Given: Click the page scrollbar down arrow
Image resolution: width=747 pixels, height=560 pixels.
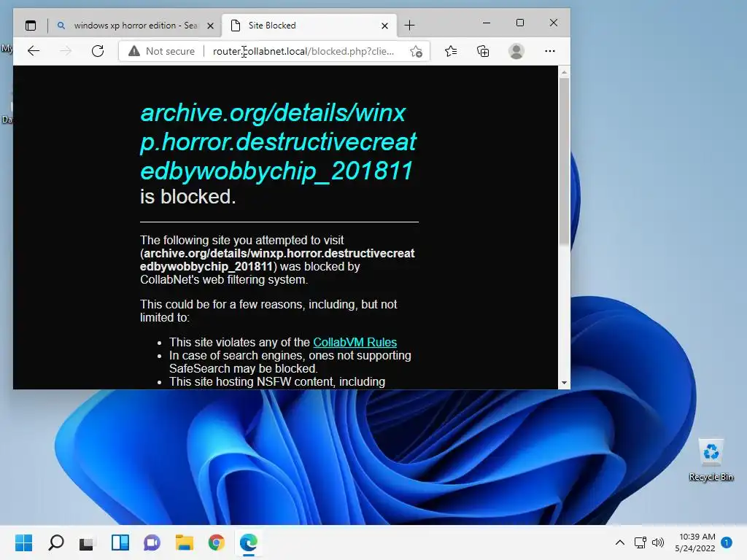Looking at the screenshot, I should [564, 383].
